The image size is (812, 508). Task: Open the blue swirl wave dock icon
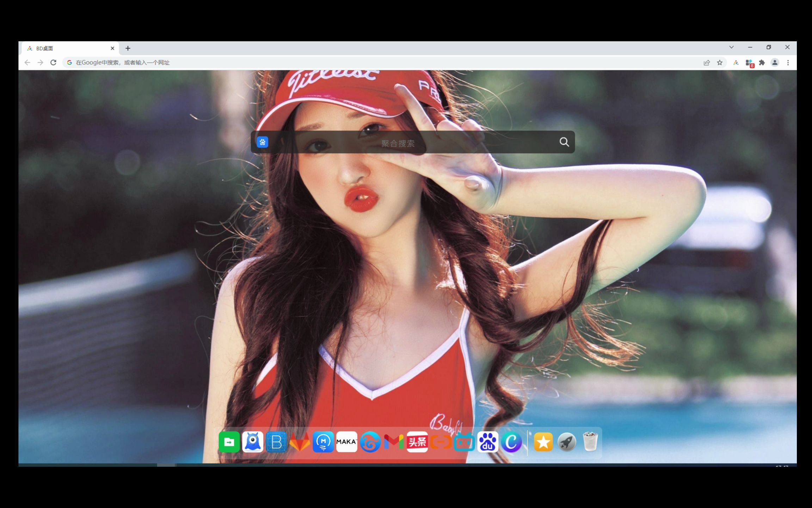[x=370, y=442]
